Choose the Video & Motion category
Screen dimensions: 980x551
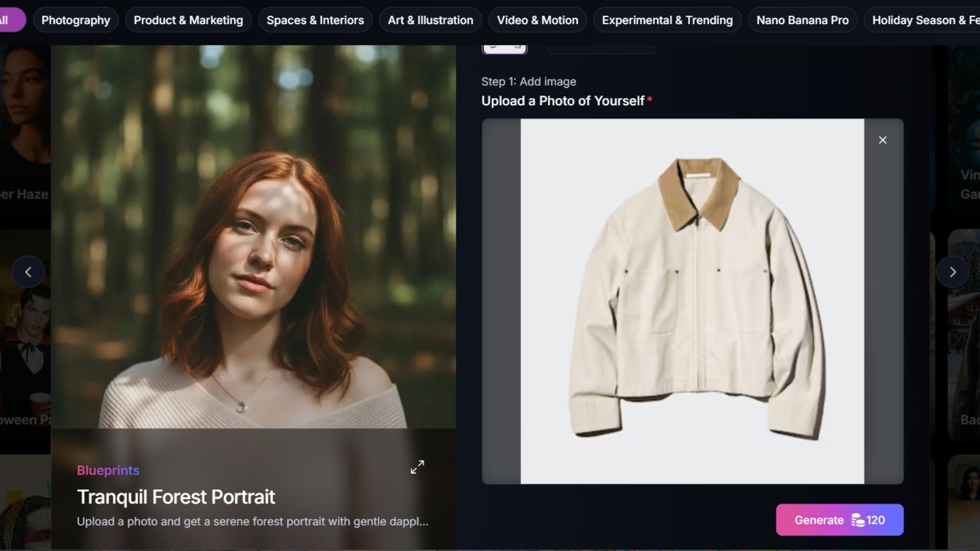(537, 20)
